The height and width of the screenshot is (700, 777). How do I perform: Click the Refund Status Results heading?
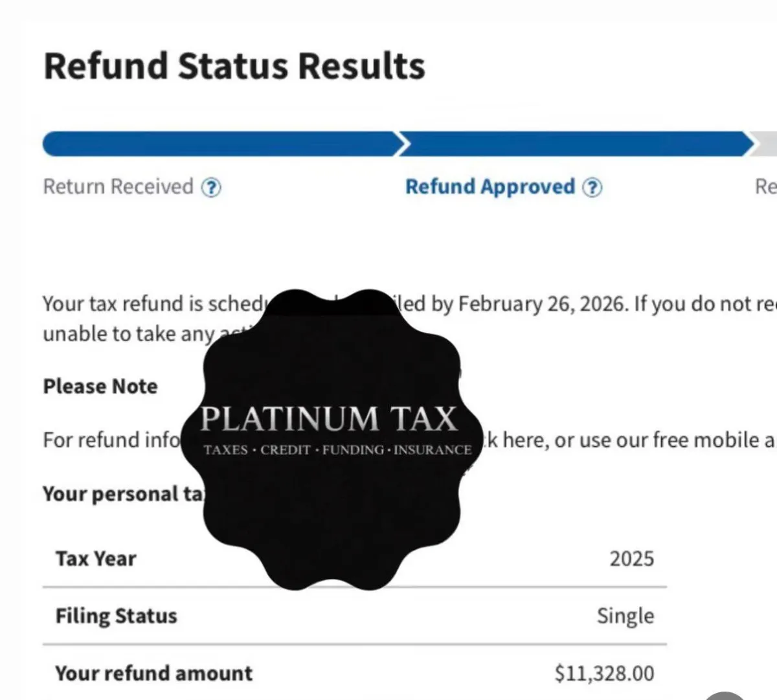click(x=234, y=67)
